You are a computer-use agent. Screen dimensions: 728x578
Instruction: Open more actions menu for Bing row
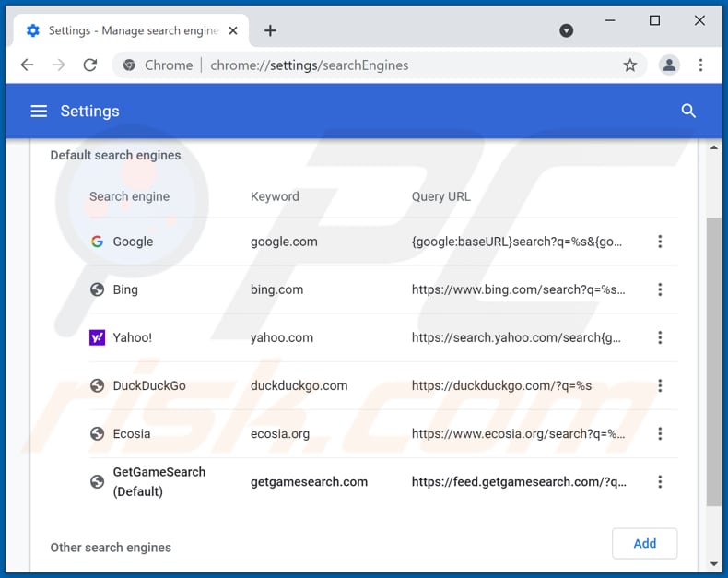tap(660, 289)
